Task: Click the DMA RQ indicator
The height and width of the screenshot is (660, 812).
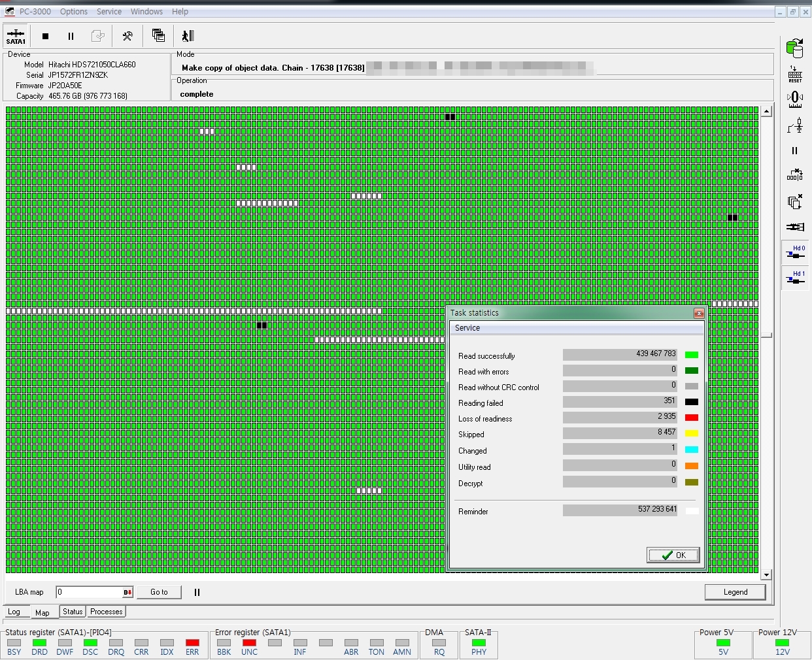Action: [x=439, y=643]
